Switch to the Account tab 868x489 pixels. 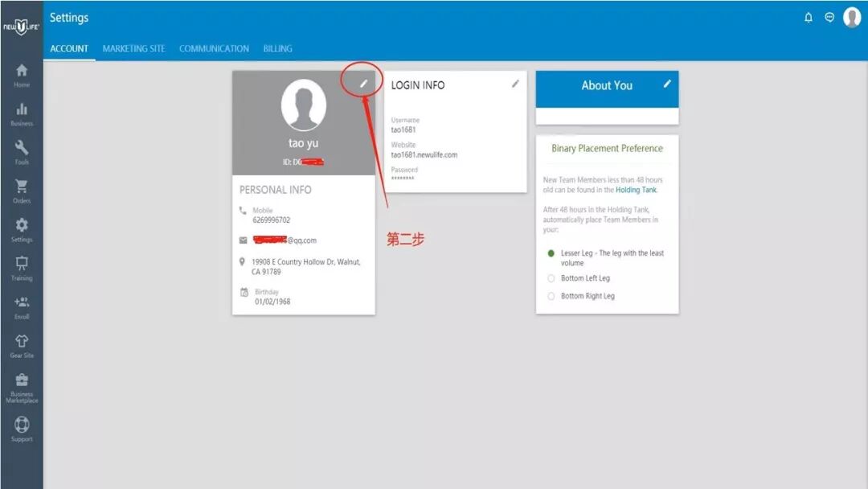click(x=69, y=49)
